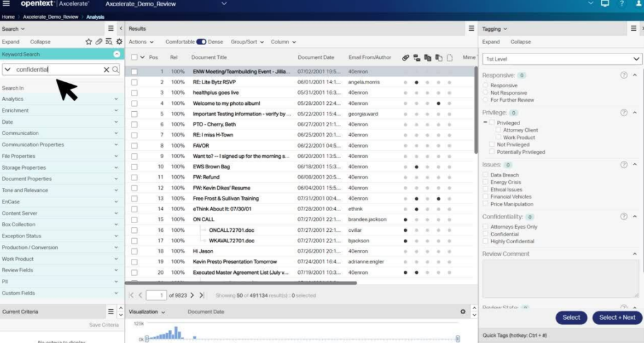
Task: Choose the Not Responsive radio option
Action: pyautogui.click(x=486, y=93)
